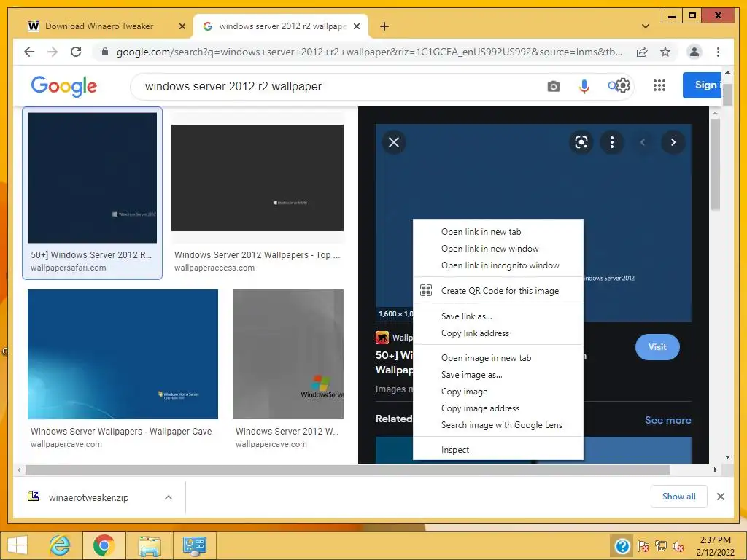This screenshot has width=747, height=560.
Task: Click the See more link
Action: tap(668, 420)
